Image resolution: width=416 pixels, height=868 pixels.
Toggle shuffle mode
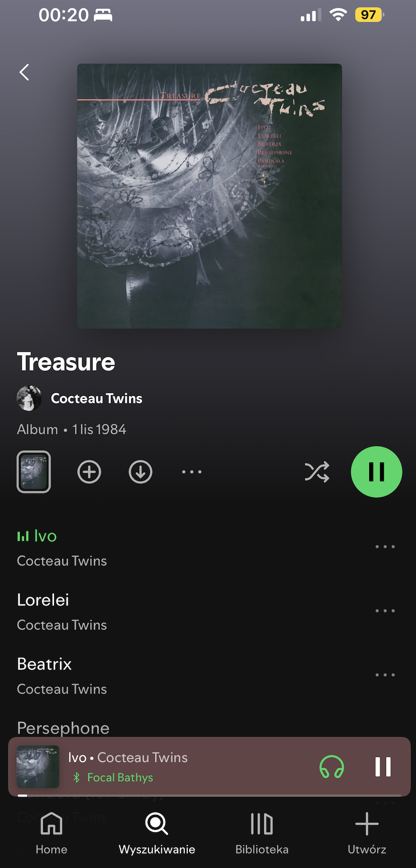[x=317, y=472]
